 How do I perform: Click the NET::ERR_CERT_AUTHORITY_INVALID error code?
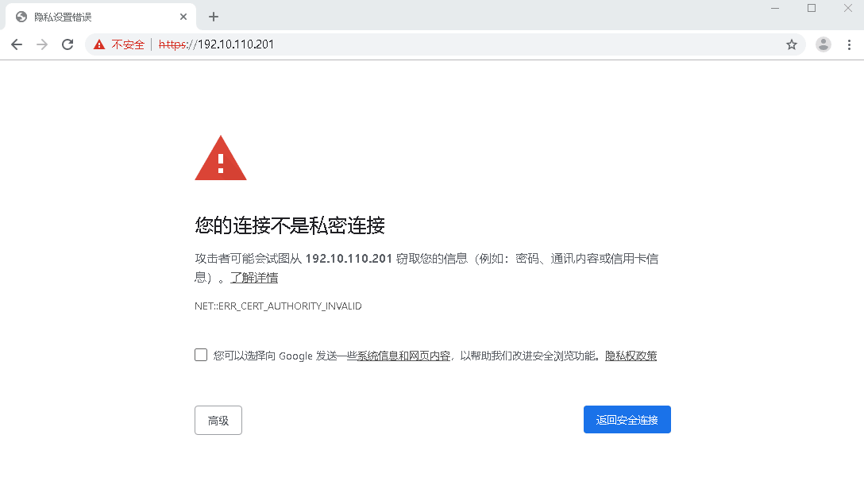click(278, 306)
